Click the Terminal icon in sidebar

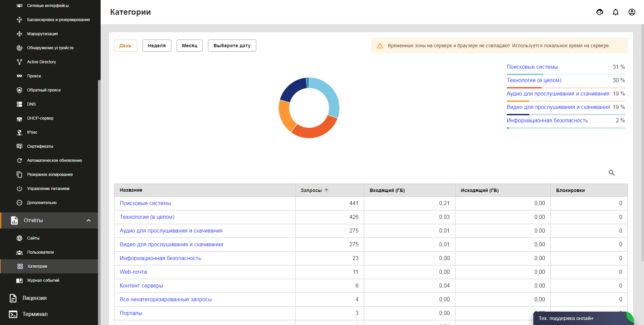pos(13,314)
